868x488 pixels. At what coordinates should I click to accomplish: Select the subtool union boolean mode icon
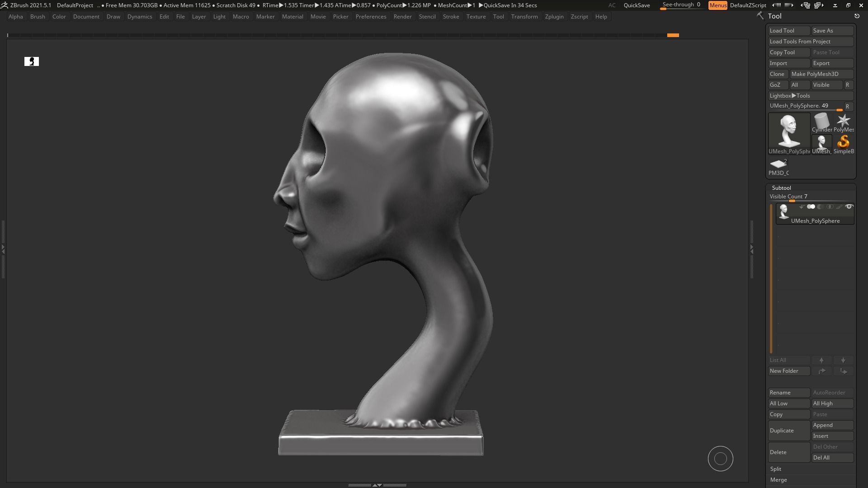click(811, 207)
